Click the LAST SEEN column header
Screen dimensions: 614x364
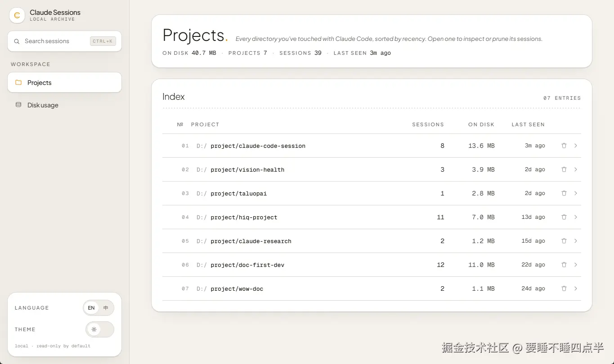(x=528, y=124)
